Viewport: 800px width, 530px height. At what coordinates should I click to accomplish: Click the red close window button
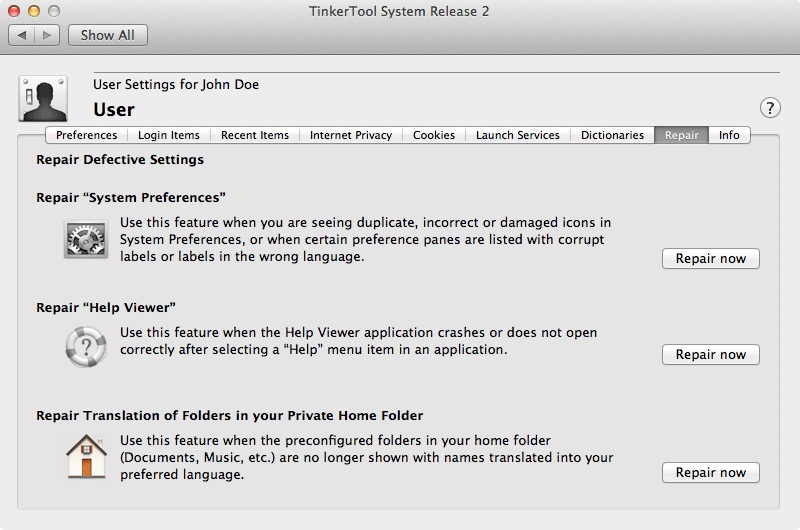(x=14, y=10)
